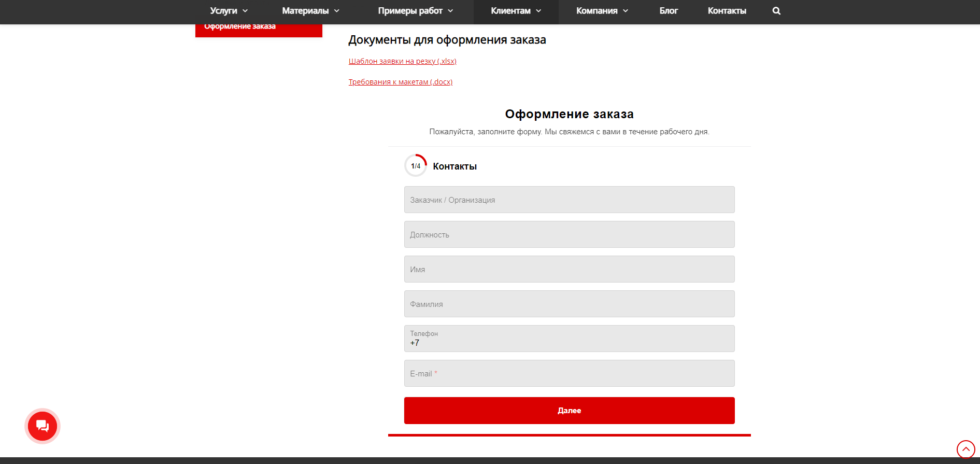Screen dimensions: 980x464
Task: Select Оформление заказа sidebar item
Action: click(259, 30)
